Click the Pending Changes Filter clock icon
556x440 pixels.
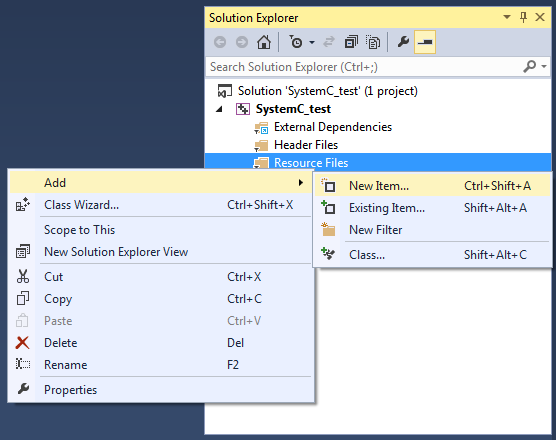tap(295, 42)
